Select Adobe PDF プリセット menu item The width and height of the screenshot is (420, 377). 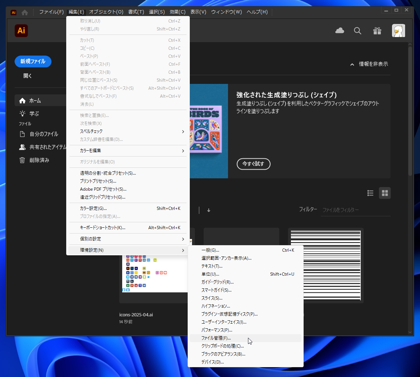pyautogui.click(x=128, y=189)
